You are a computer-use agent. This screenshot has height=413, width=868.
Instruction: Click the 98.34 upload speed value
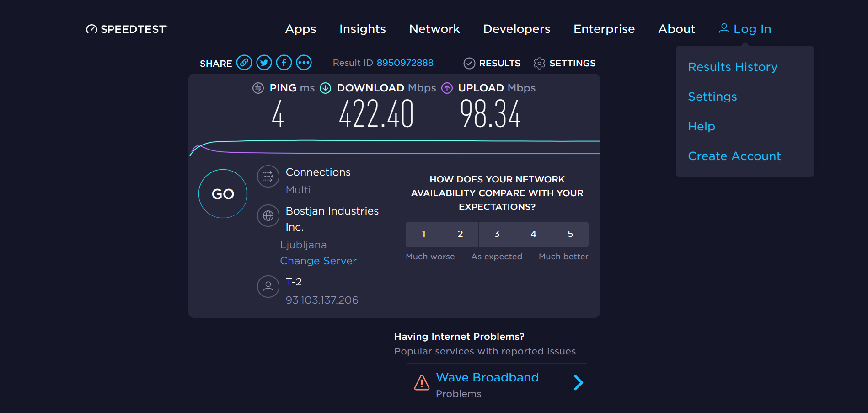tap(490, 114)
